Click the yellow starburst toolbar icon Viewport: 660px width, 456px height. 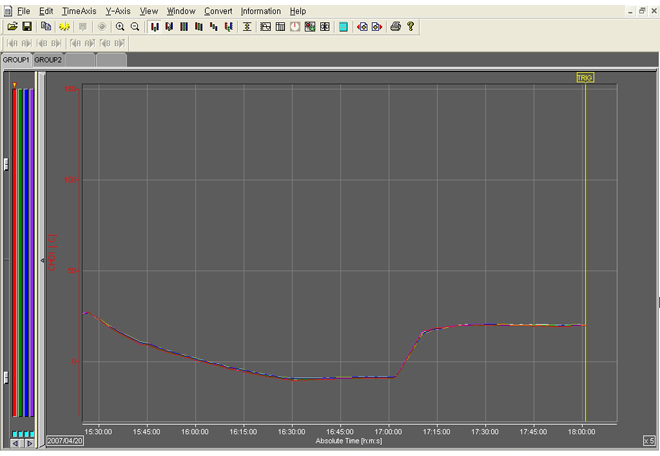pyautogui.click(x=63, y=27)
